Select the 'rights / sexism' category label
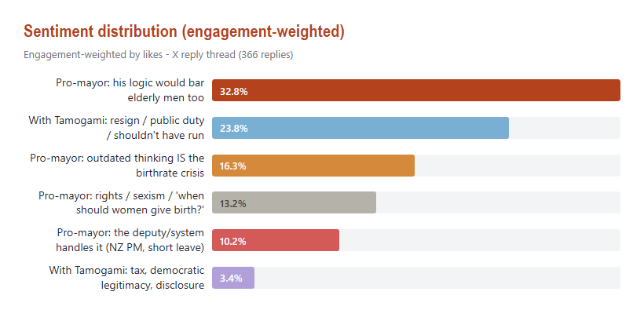Image resolution: width=644 pixels, height=328 pixels. 121,202
